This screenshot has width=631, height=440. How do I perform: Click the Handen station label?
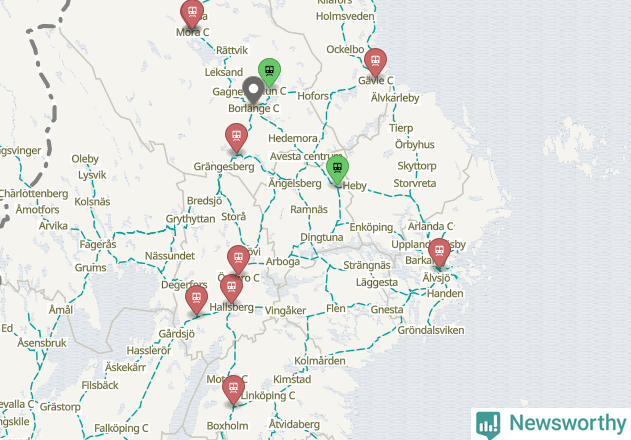[x=445, y=293]
